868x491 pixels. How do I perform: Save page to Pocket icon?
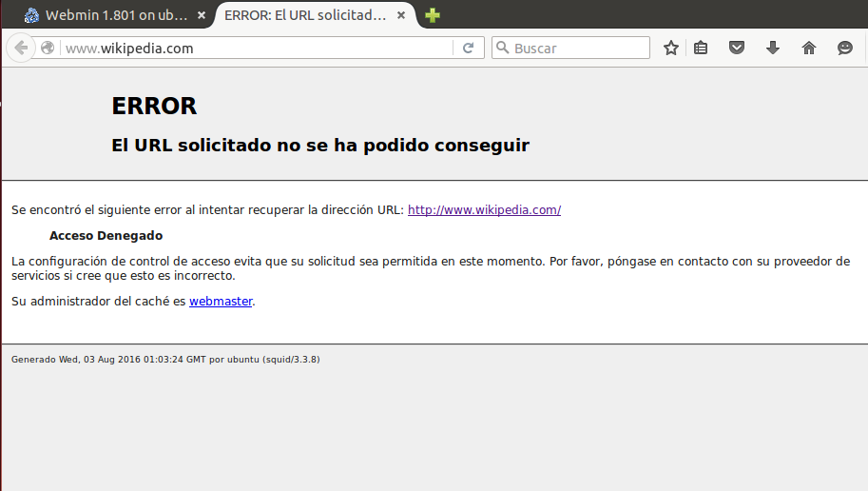click(x=737, y=49)
